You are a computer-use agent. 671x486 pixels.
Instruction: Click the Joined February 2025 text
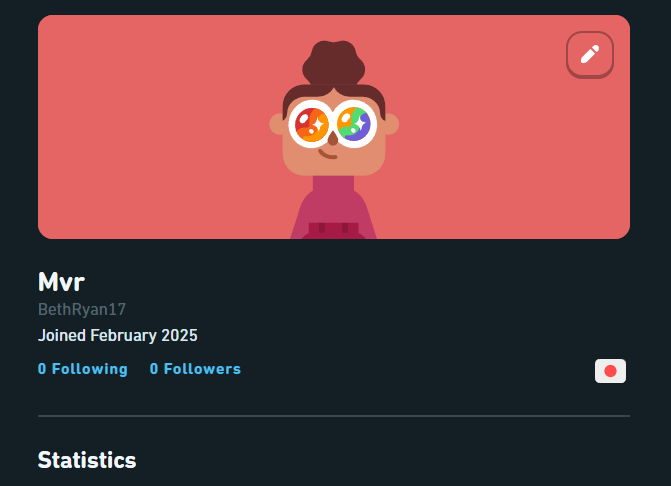tap(118, 336)
